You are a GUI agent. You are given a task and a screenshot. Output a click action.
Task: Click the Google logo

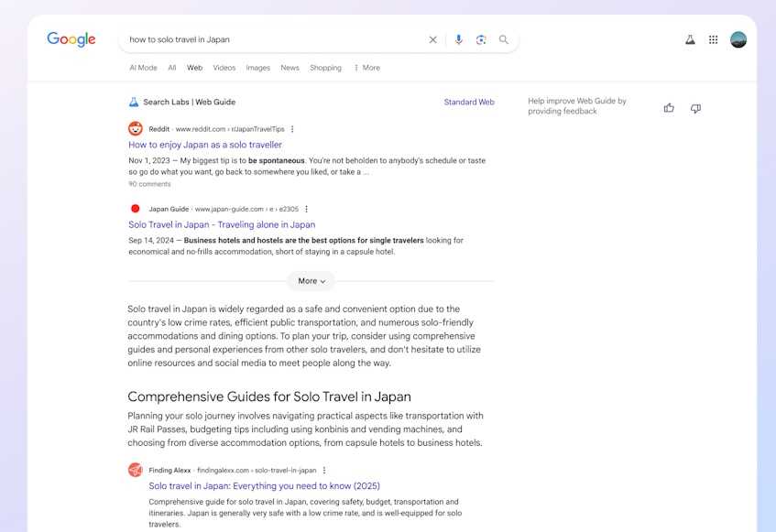click(x=71, y=39)
